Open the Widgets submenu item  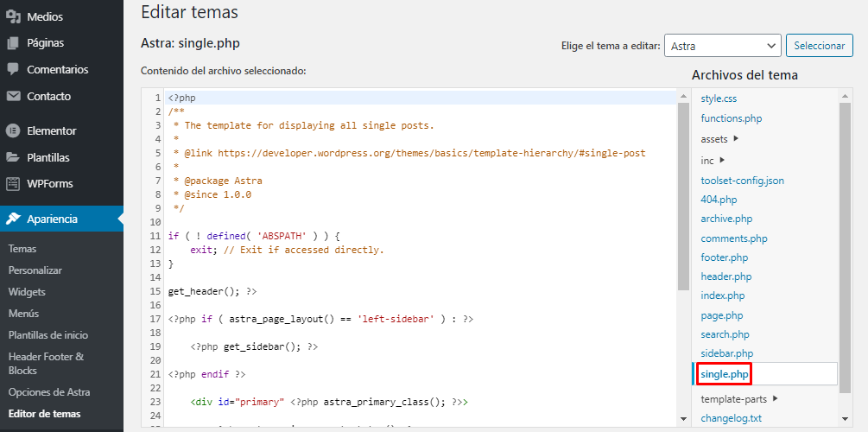click(x=27, y=292)
